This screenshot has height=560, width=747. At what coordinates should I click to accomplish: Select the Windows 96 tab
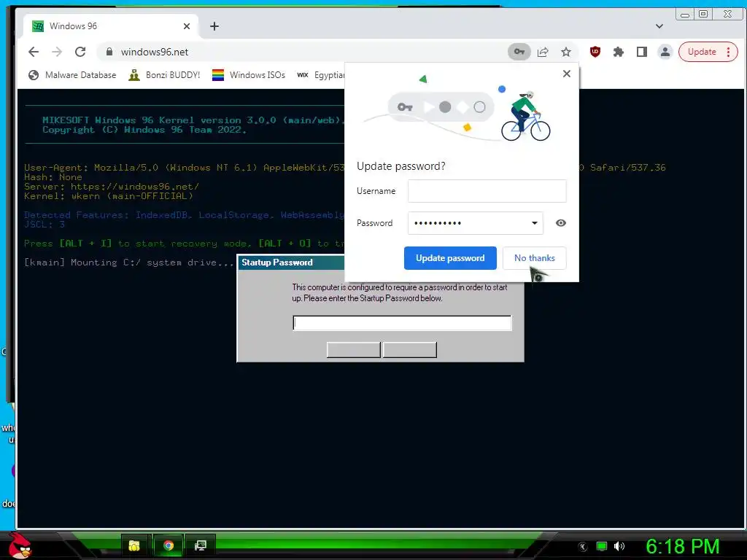pyautogui.click(x=111, y=26)
